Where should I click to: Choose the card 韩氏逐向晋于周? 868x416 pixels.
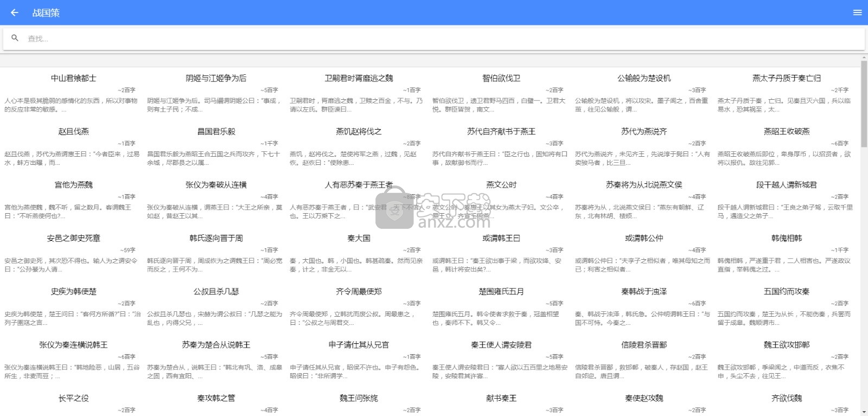click(x=216, y=238)
